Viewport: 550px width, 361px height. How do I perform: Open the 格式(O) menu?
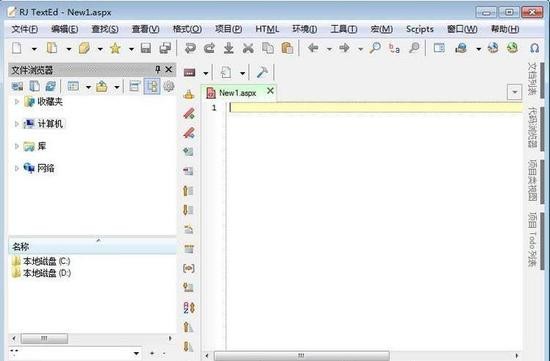[187, 29]
